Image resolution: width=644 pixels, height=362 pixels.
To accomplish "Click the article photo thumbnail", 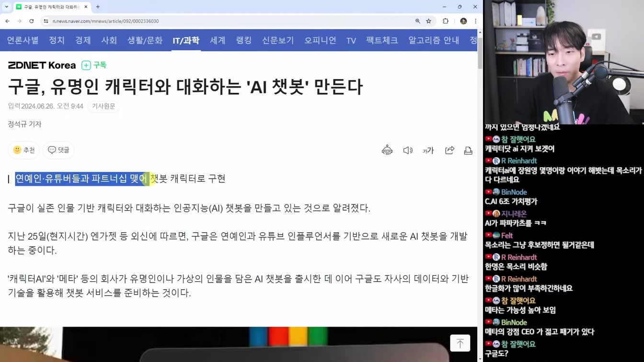I will [239, 344].
